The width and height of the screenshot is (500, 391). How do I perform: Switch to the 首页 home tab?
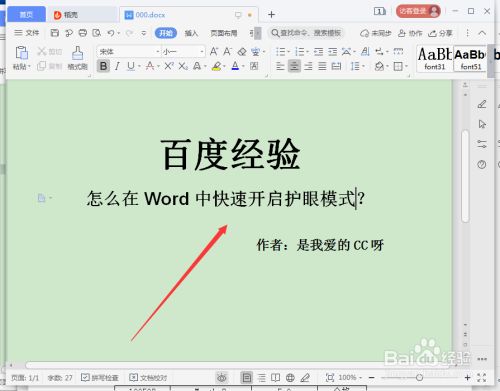click(x=26, y=14)
